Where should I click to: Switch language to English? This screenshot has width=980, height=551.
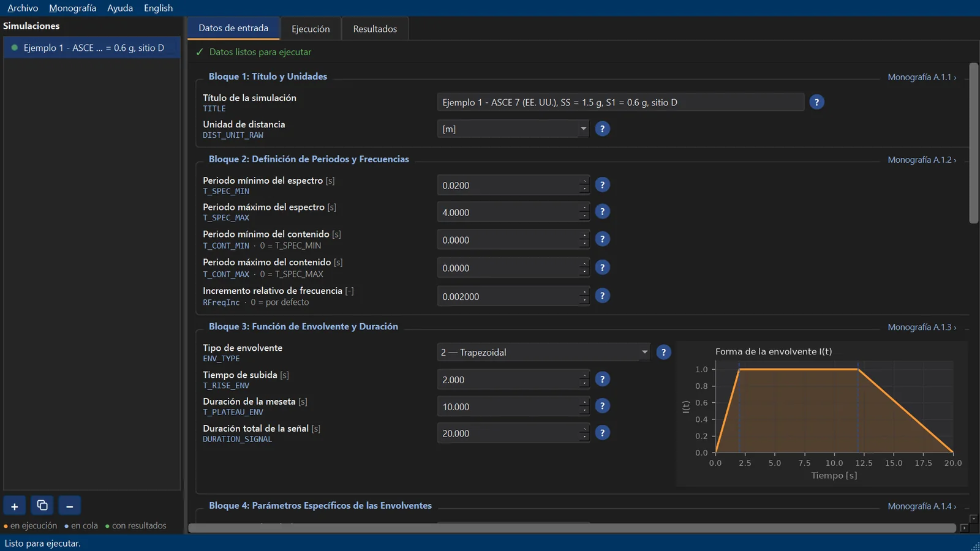(x=158, y=8)
